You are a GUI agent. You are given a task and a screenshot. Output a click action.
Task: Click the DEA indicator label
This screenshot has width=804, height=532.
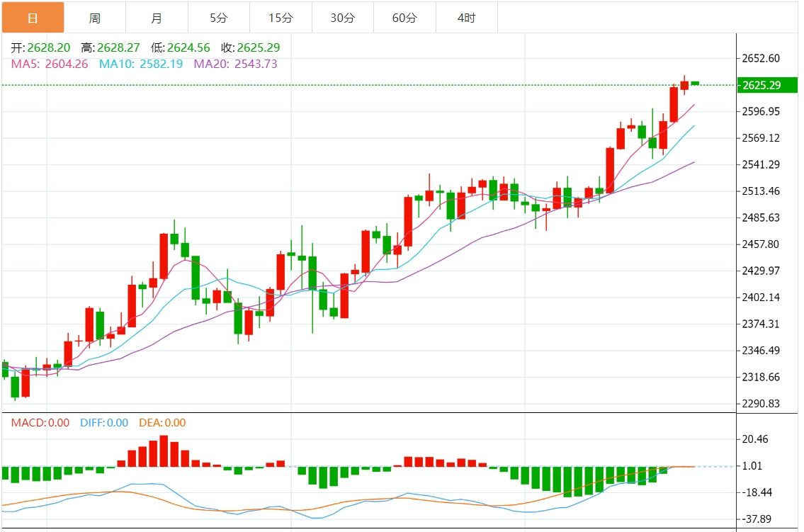[x=162, y=423]
